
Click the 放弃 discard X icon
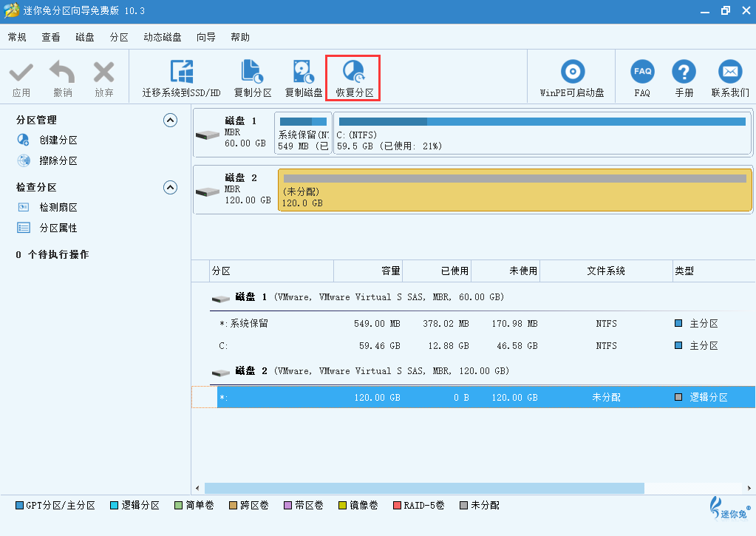(103, 72)
